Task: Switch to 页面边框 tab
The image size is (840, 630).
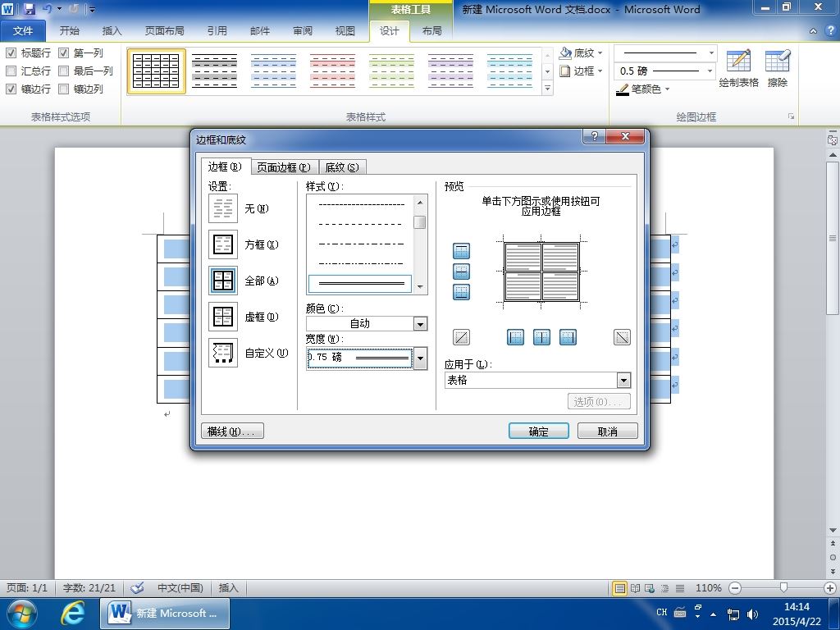Action: point(283,167)
